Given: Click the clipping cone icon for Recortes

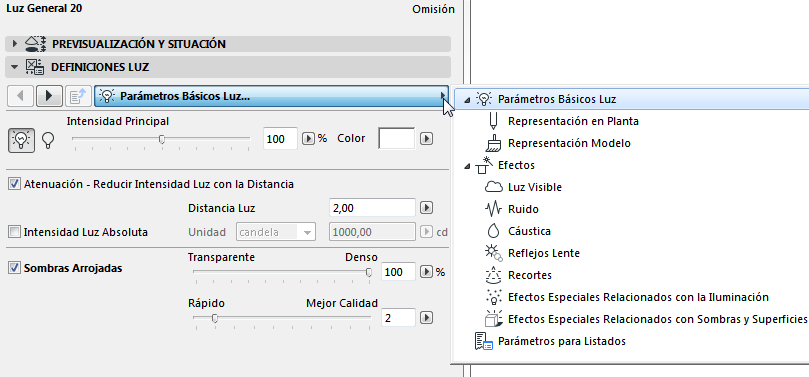Looking at the screenshot, I should 494,275.
